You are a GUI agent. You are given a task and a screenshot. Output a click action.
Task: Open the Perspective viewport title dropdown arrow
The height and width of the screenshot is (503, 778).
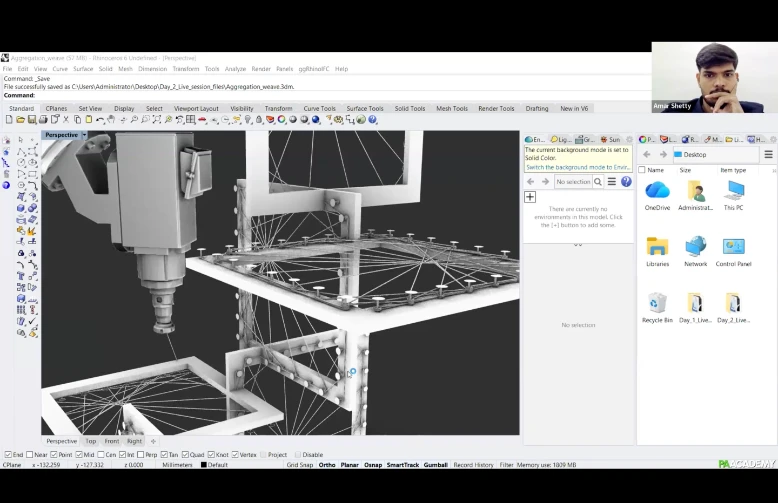84,135
